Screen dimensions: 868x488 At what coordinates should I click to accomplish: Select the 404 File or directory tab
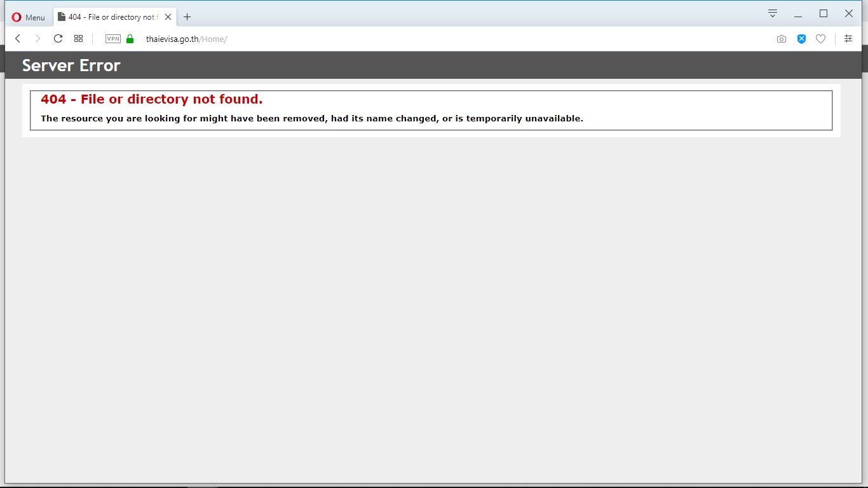tap(108, 17)
